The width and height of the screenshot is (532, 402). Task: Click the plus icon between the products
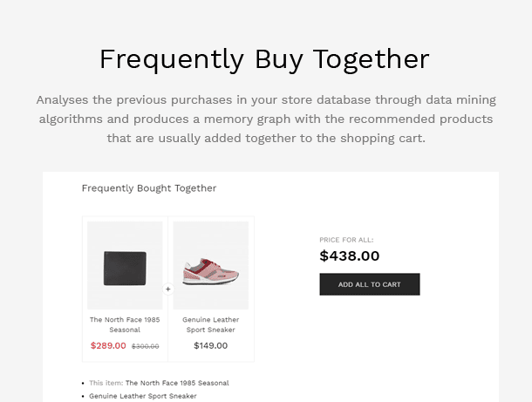click(x=168, y=289)
